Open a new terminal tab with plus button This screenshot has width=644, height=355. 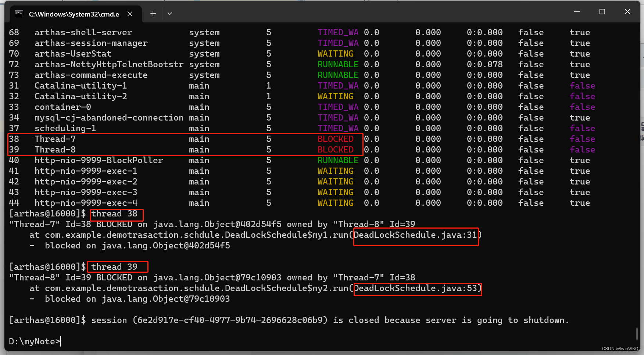(x=153, y=13)
